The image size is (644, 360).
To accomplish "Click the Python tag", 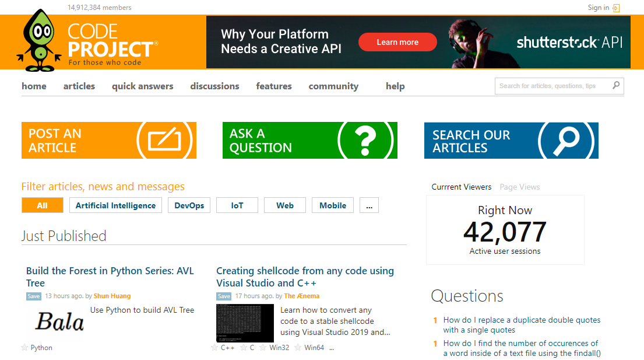I will click(x=41, y=348).
